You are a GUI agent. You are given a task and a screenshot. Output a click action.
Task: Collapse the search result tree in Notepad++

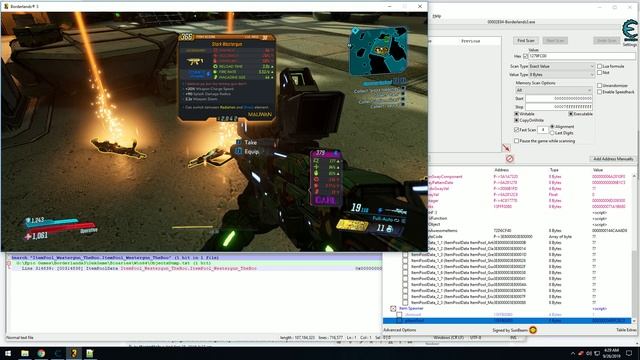9,264
